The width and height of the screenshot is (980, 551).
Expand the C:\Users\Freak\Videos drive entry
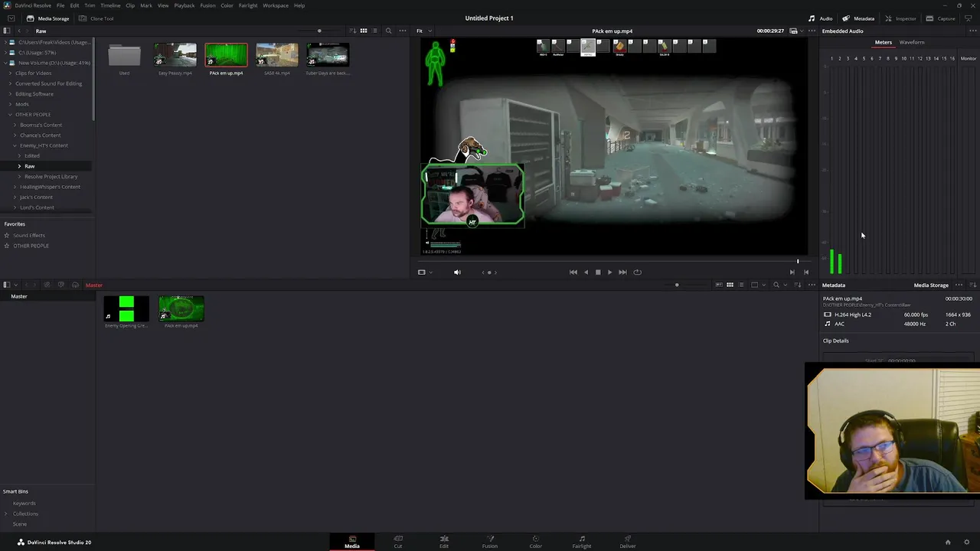point(7,42)
